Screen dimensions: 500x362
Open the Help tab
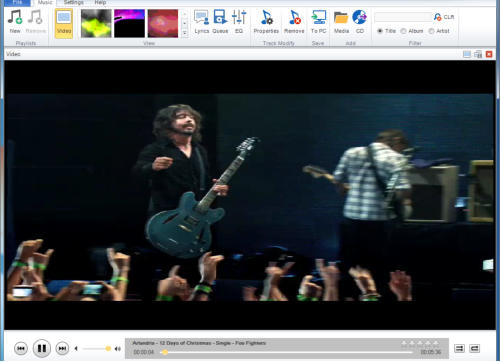click(x=100, y=3)
